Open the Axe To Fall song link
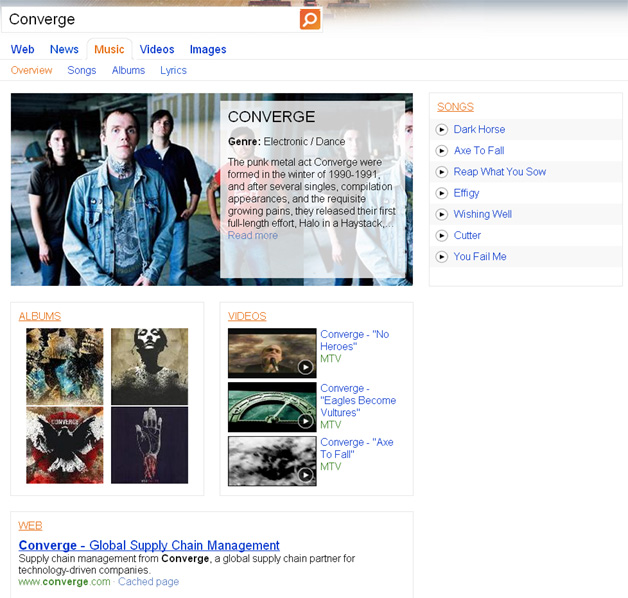Image resolution: width=628 pixels, height=598 pixels. pyautogui.click(x=479, y=151)
